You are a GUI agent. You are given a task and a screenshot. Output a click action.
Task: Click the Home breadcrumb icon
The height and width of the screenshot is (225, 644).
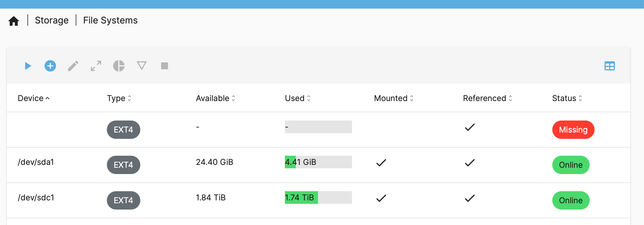(14, 21)
